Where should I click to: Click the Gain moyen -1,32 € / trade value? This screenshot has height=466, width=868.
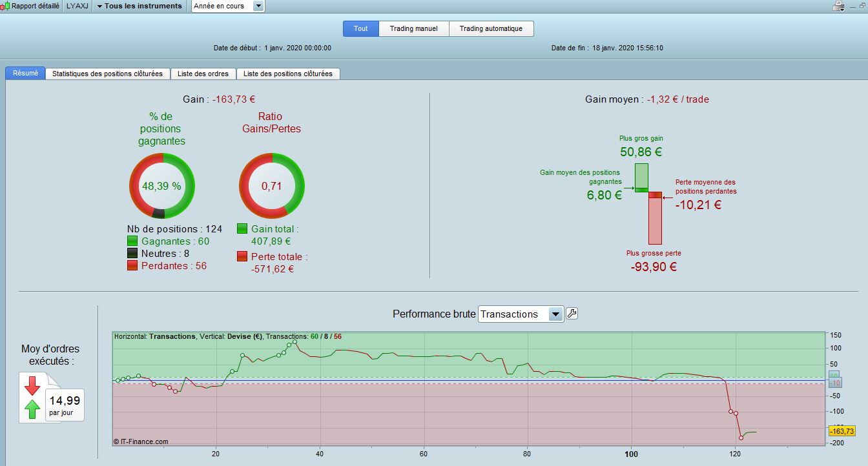tap(677, 99)
